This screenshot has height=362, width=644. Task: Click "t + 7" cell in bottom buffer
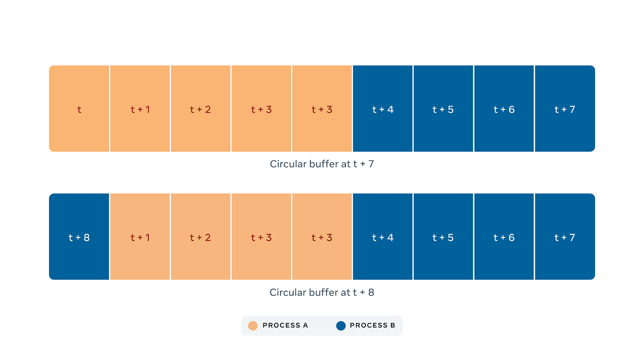(565, 237)
